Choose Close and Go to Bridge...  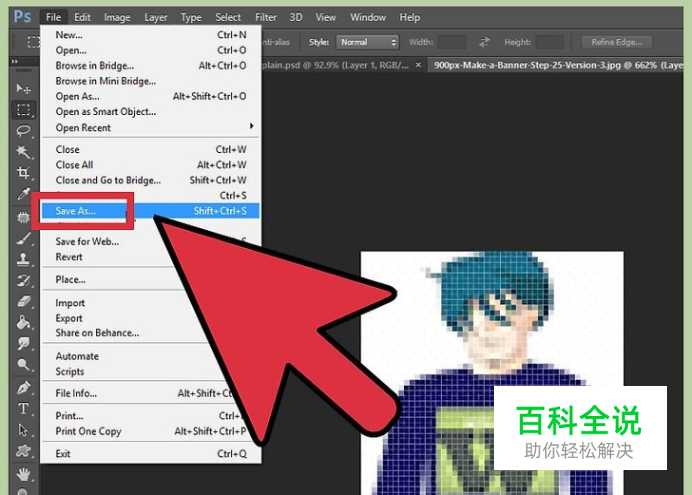(x=151, y=180)
